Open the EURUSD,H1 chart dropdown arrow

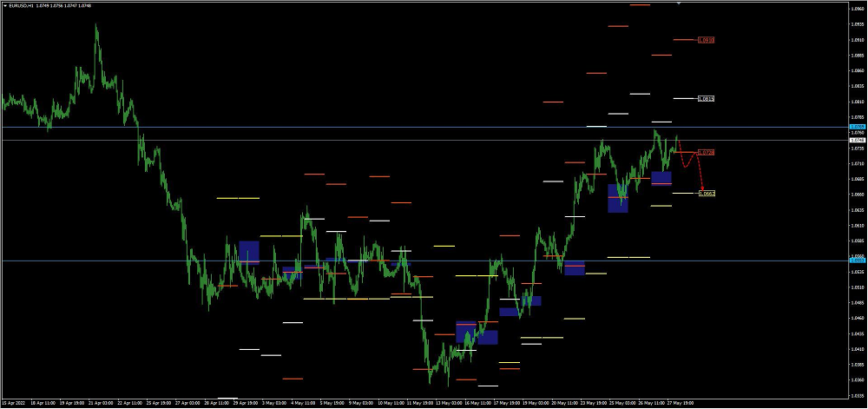point(5,5)
